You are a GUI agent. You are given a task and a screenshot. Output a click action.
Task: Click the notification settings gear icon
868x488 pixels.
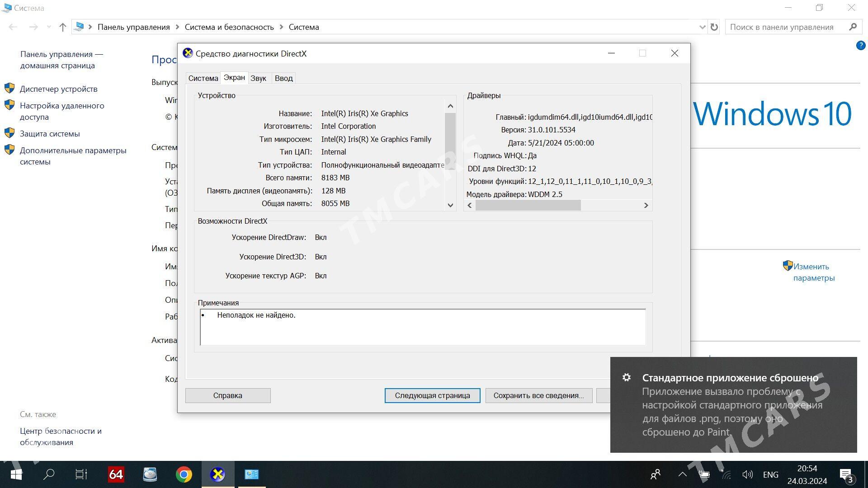tap(627, 377)
